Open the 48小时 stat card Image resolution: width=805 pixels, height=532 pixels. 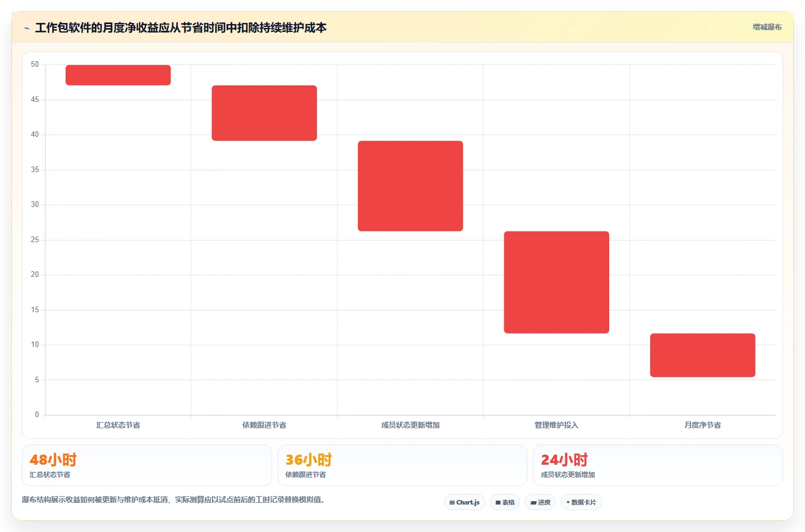coord(147,465)
